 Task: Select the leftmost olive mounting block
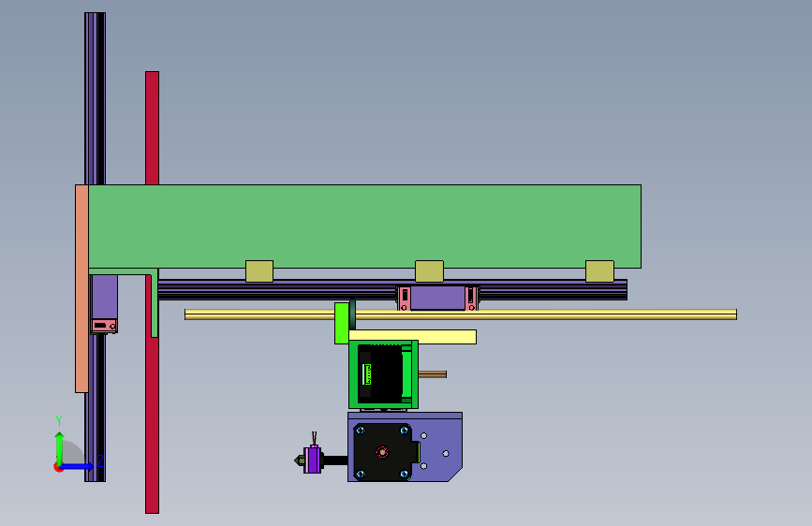tap(259, 271)
